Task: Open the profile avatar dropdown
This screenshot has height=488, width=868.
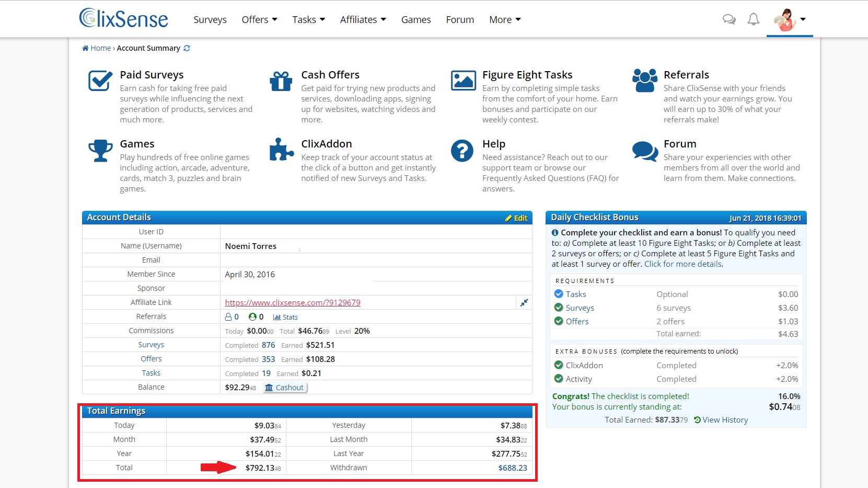Action: click(790, 20)
